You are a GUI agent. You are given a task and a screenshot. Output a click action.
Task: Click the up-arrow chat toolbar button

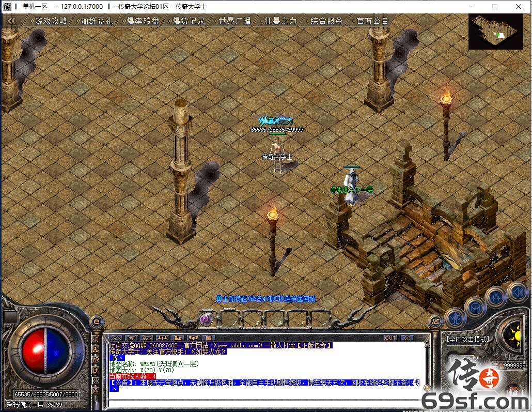point(115,338)
